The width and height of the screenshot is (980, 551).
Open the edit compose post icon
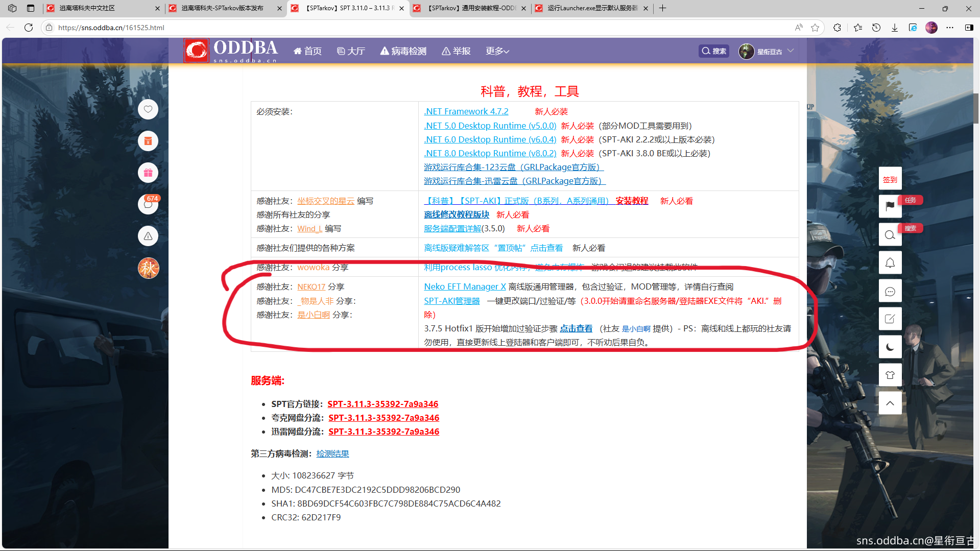click(890, 319)
